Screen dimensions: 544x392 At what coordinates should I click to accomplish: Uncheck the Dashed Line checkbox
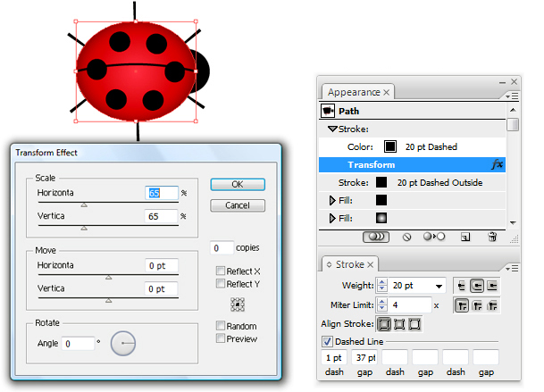(327, 341)
